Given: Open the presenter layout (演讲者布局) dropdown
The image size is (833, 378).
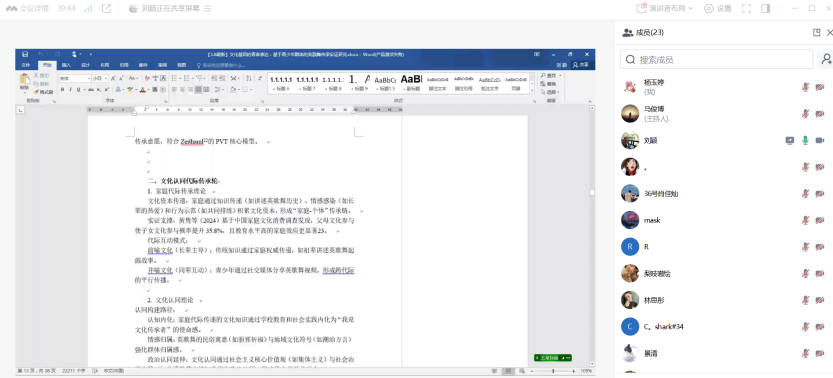Looking at the screenshot, I should point(665,8).
